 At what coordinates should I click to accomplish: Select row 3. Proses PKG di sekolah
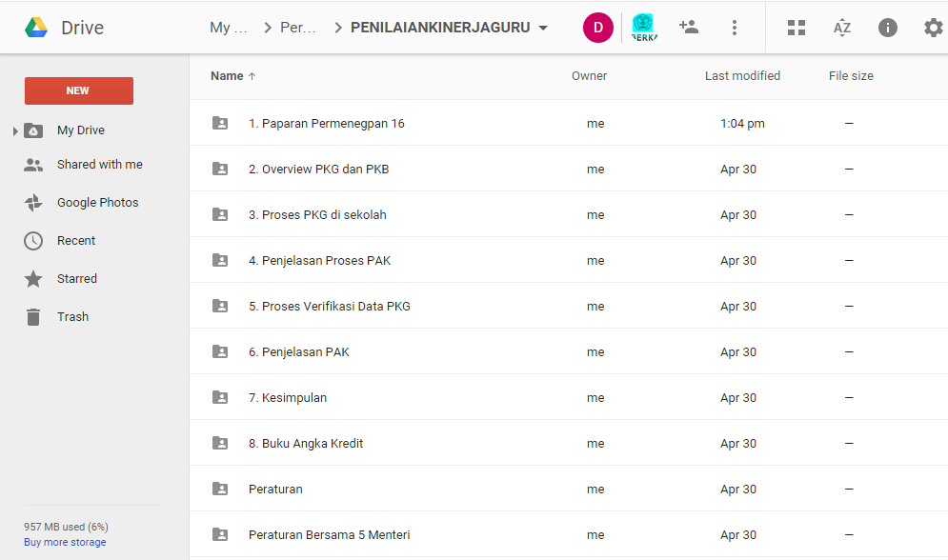pos(568,214)
